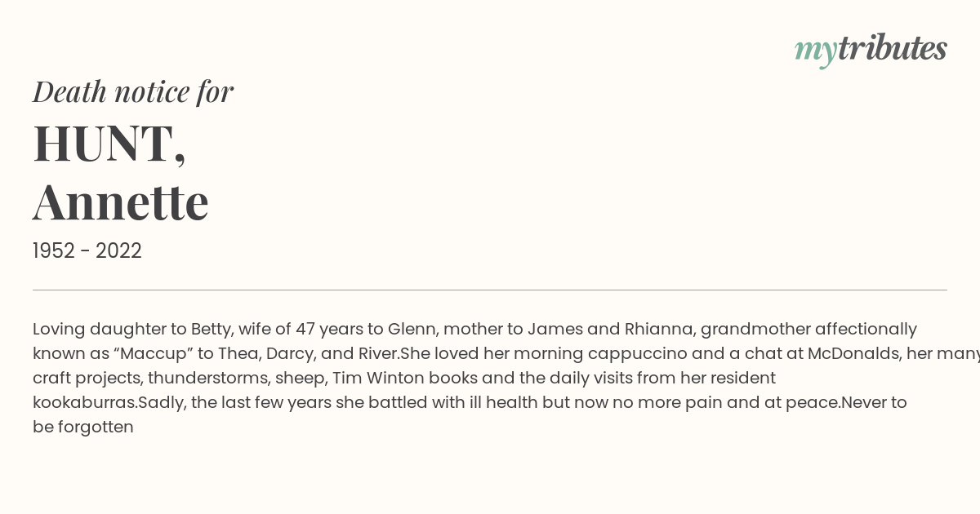Screen dimensions: 980x514
Task: Click the word 'thunderstorms' in the paragraph
Action: click(208, 378)
